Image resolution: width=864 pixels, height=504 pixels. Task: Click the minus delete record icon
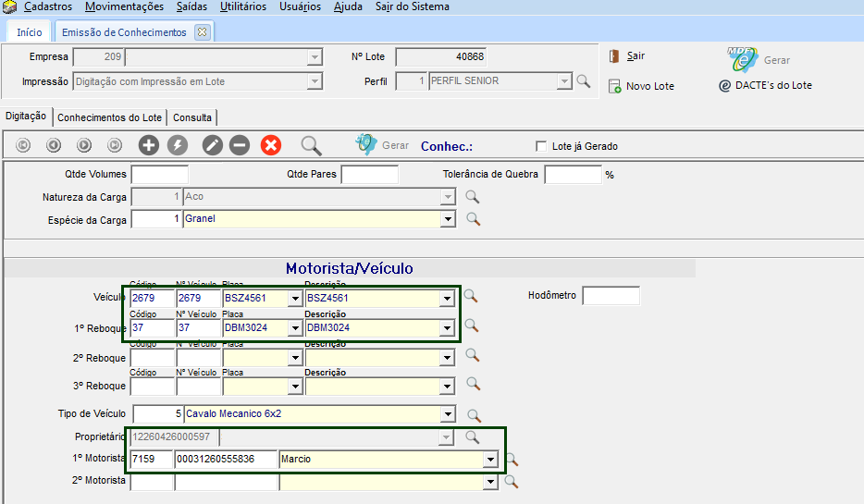click(x=240, y=145)
